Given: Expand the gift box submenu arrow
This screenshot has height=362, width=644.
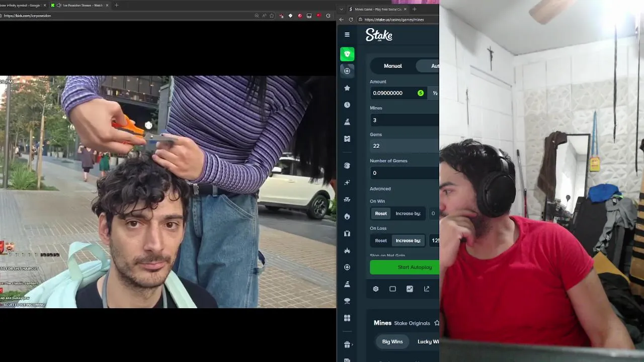Looking at the screenshot, I should click(352, 345).
